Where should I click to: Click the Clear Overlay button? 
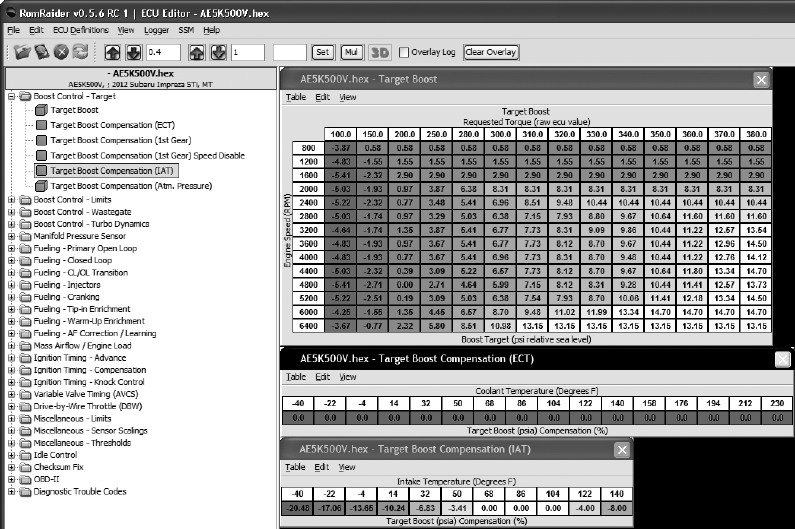491,52
